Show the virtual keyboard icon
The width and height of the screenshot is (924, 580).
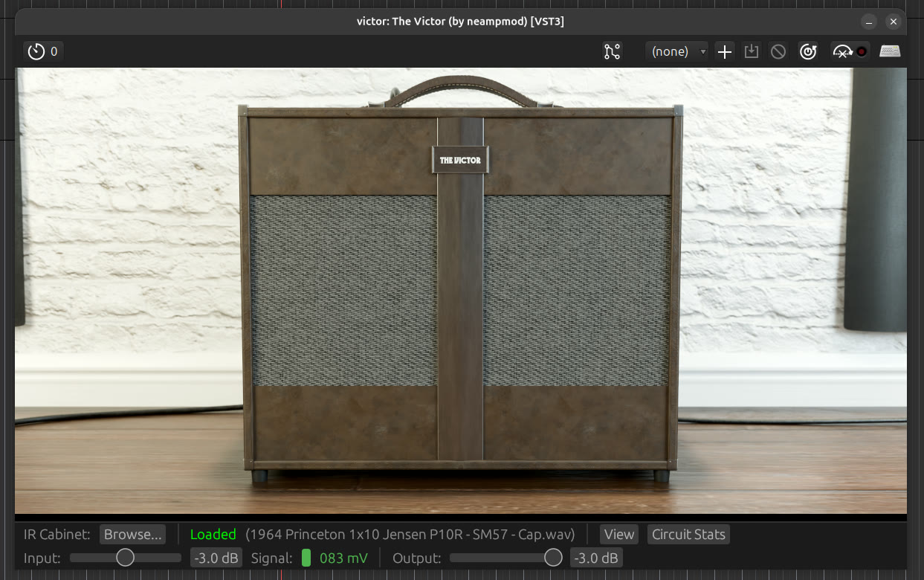(890, 51)
